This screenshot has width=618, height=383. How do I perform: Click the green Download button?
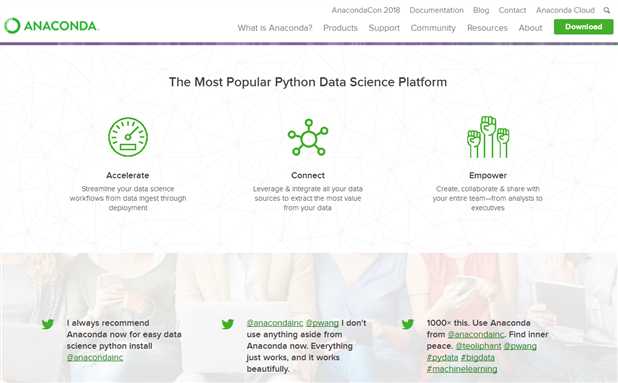(583, 27)
